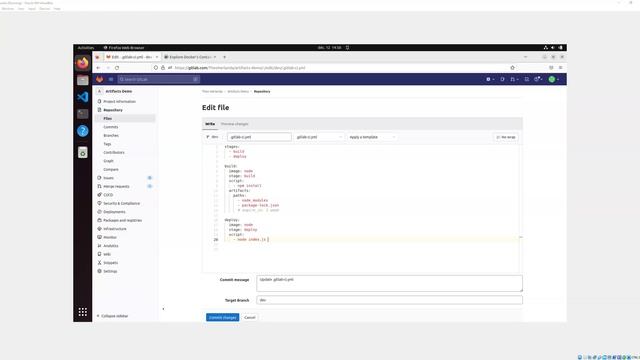Open Security & Compliance in sidebar
This screenshot has height=360, width=640.
pyautogui.click(x=118, y=203)
